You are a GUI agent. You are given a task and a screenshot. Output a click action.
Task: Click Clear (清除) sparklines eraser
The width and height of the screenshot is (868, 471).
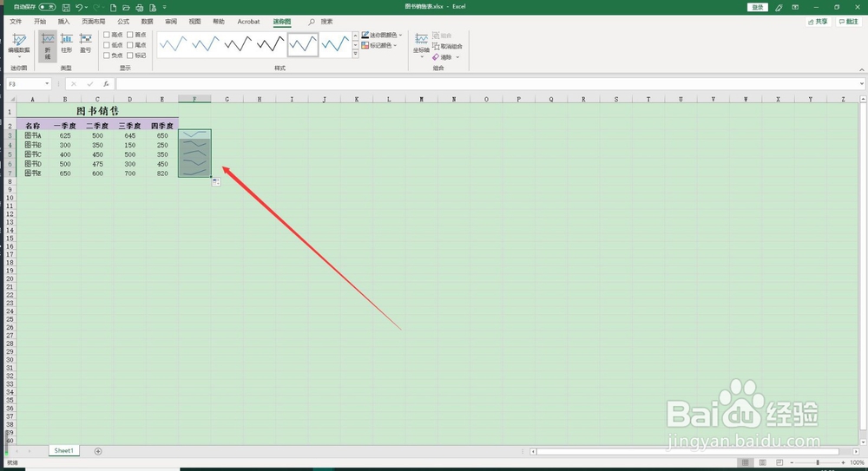443,57
